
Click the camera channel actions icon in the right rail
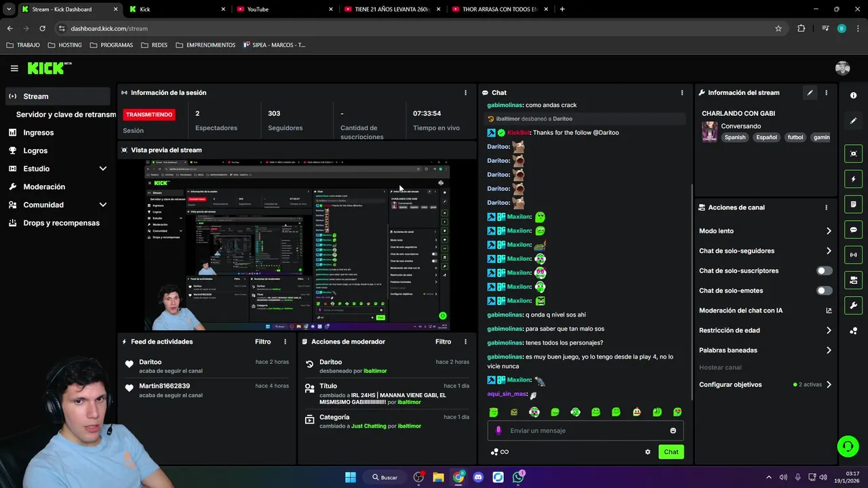[853, 280]
